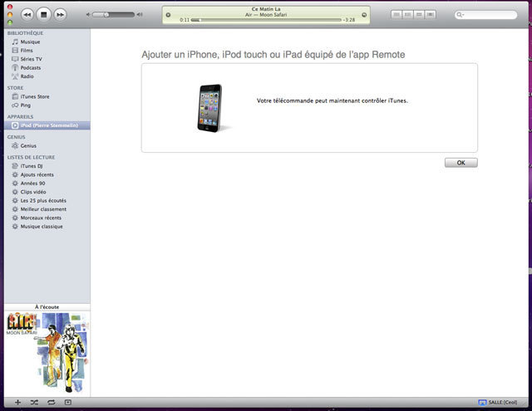The height and width of the screenshot is (411, 532).
Task: Add a new playlist with plus button
Action: [17, 402]
